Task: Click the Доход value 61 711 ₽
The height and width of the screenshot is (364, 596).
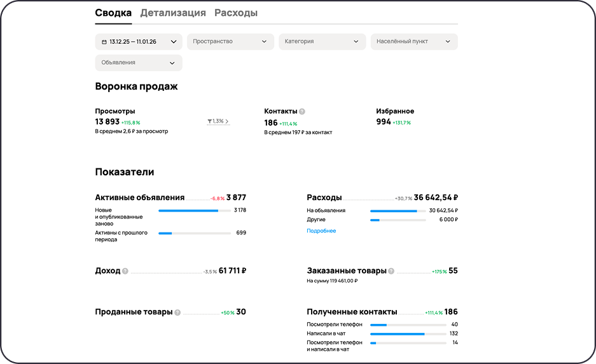Action: [x=232, y=271]
